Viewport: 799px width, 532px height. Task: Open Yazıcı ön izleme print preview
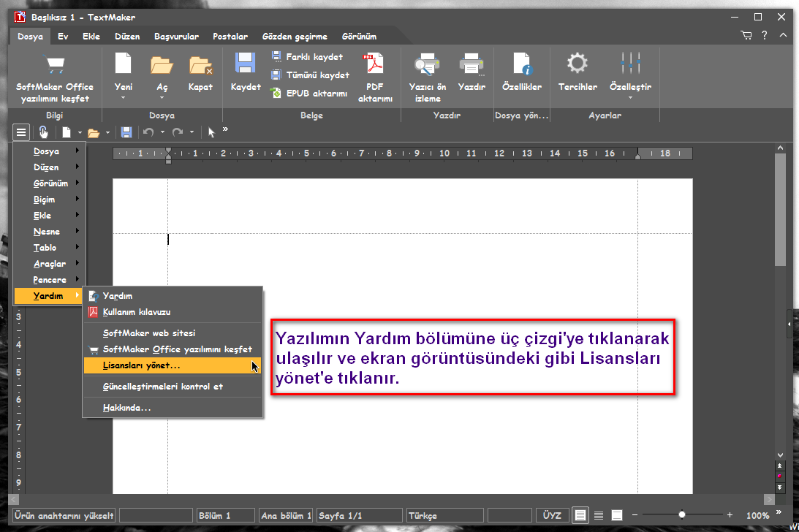coord(427,65)
